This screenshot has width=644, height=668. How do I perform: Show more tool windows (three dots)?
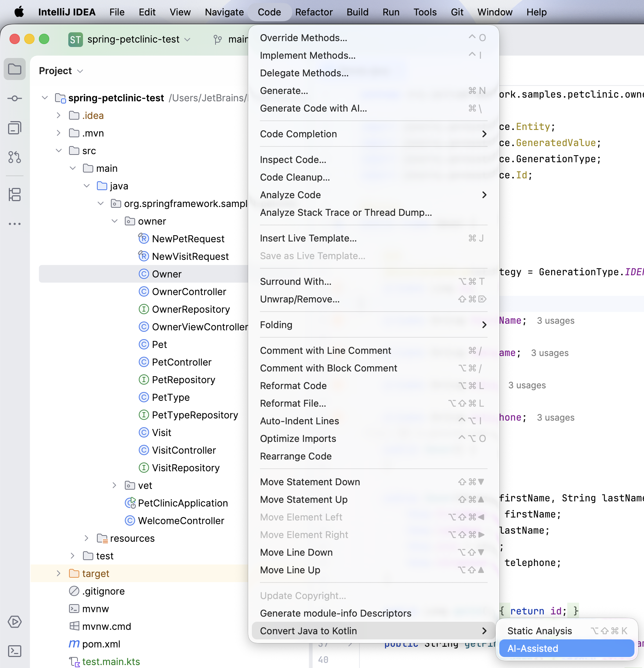[15, 224]
